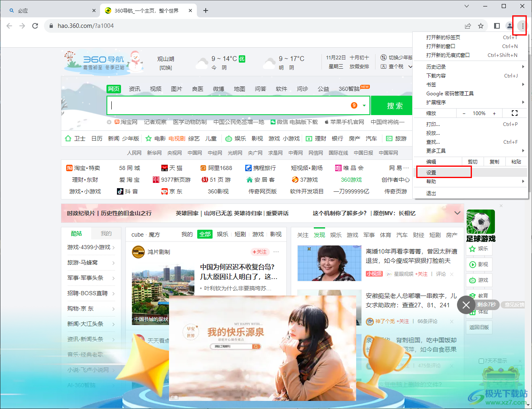532x409 pixels.
Task: Select Google 密码管理工具 menu item
Action: pos(470,93)
